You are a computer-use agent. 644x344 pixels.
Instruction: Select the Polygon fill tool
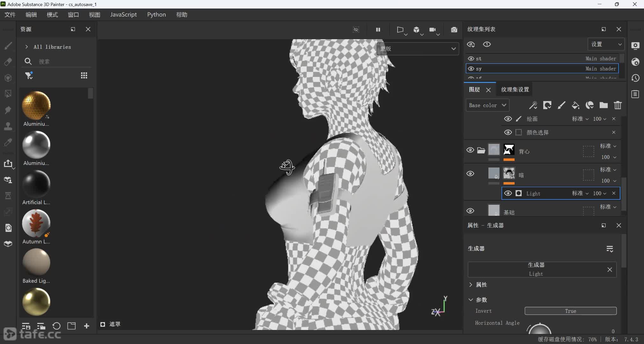click(x=8, y=94)
